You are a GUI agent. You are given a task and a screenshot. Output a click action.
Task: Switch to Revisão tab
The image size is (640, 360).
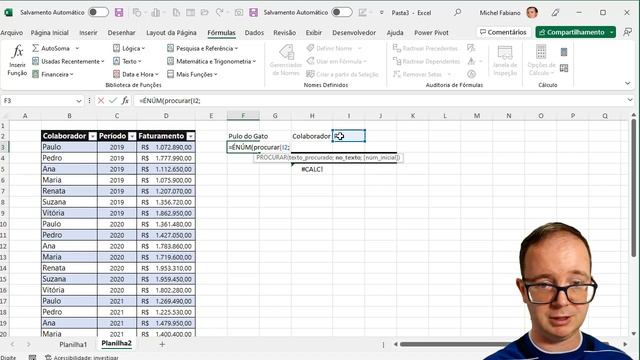(x=284, y=33)
